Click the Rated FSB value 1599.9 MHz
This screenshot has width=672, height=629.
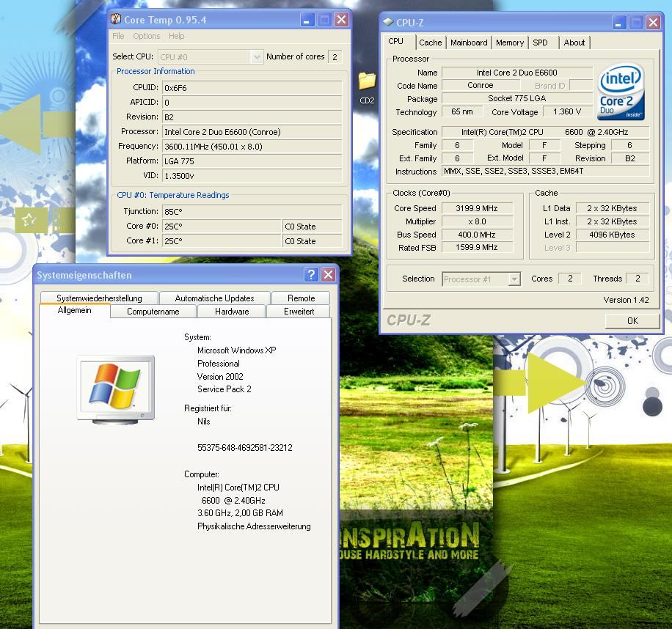[477, 247]
